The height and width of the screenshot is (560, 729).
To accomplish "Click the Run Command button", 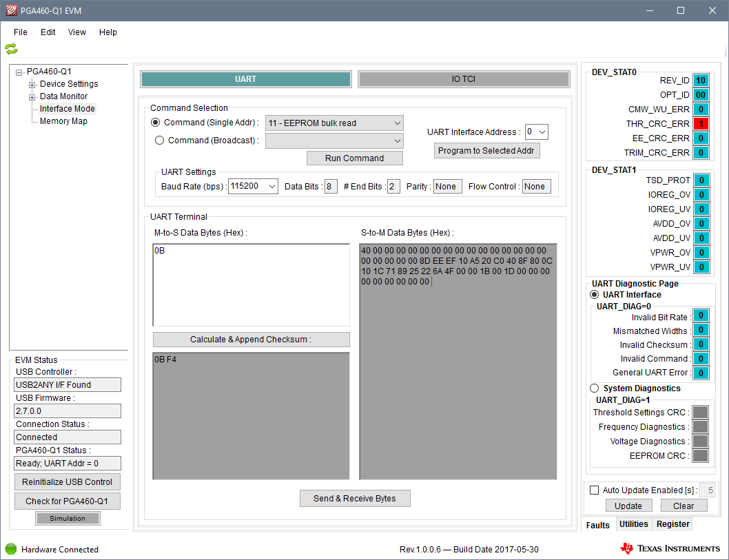I will tap(355, 158).
